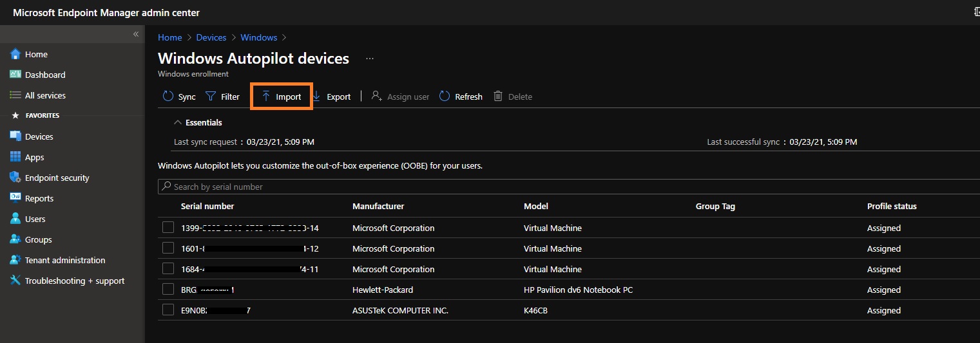The height and width of the screenshot is (343, 980).
Task: Click the All services list icon
Action: point(15,95)
